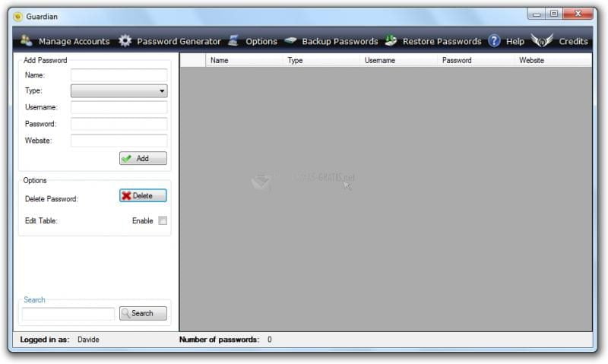Click the Options toolbar icon
The width and height of the screenshot is (608, 364).
233,40
